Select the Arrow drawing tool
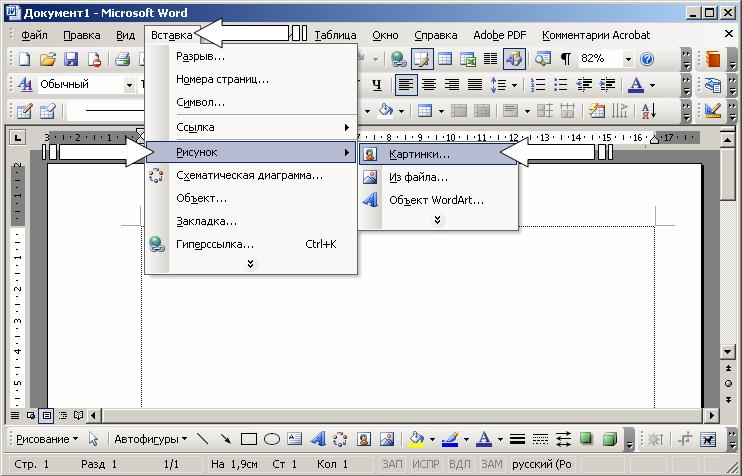 click(226, 439)
